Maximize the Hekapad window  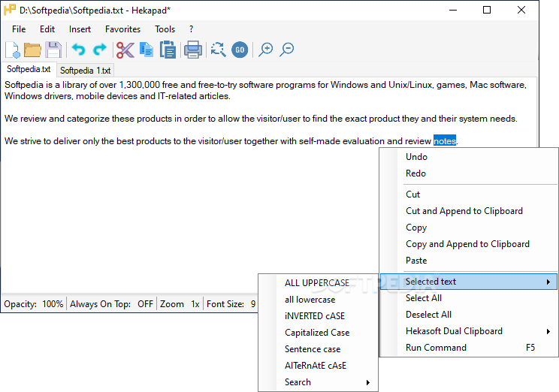487,10
